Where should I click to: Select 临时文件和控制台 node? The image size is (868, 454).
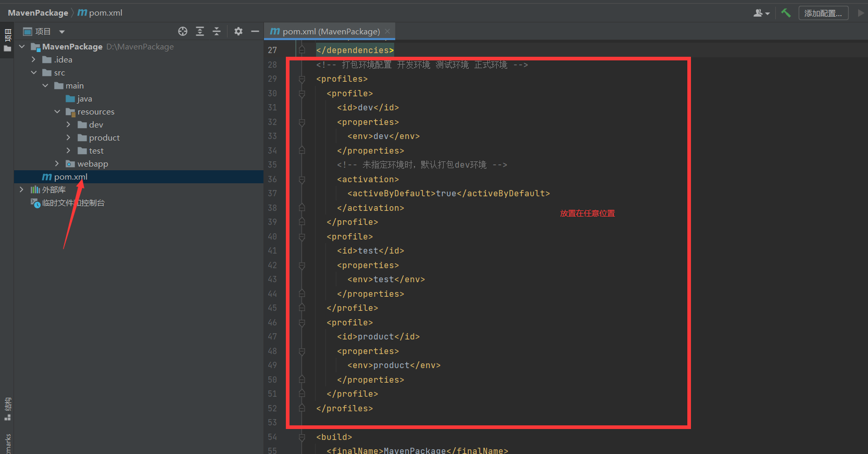click(68, 203)
